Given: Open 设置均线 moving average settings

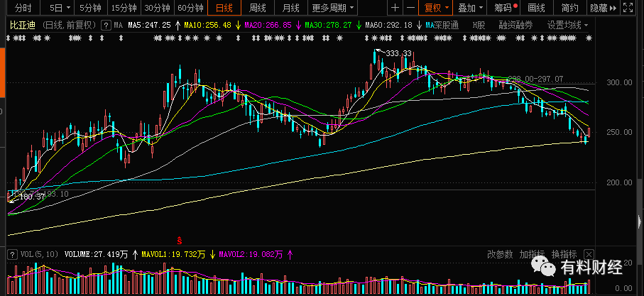Looking at the screenshot, I should click(567, 26).
